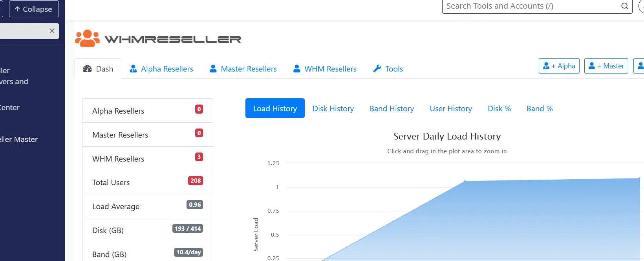Click the 0.96 load average badge

tap(195, 205)
